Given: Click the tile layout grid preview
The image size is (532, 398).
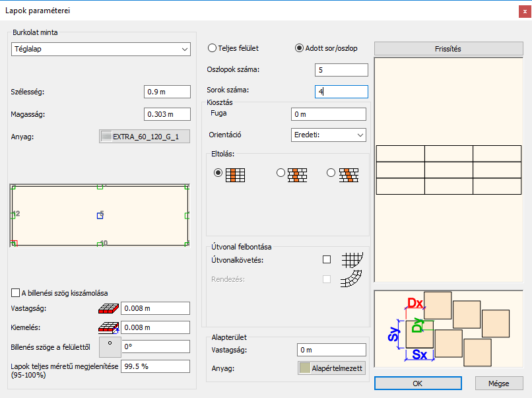Looking at the screenshot, I should tap(449, 170).
